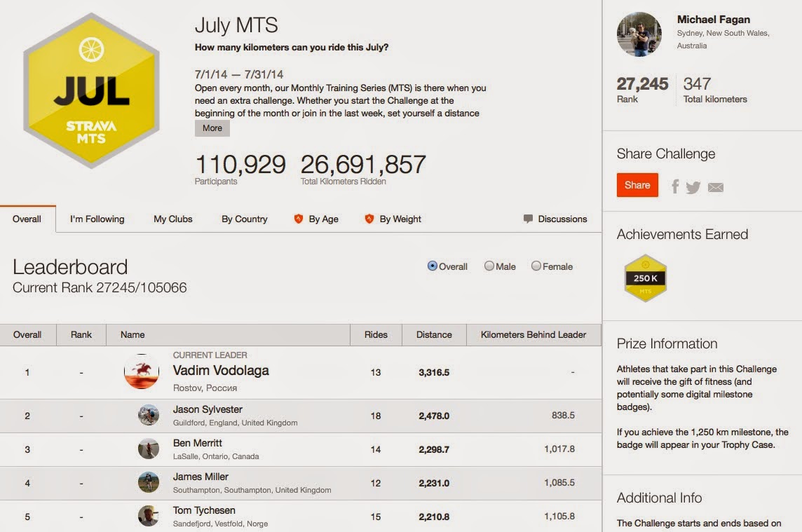Click the Twitter share icon
Viewport: 802px width, 532px height.
pyautogui.click(x=693, y=187)
